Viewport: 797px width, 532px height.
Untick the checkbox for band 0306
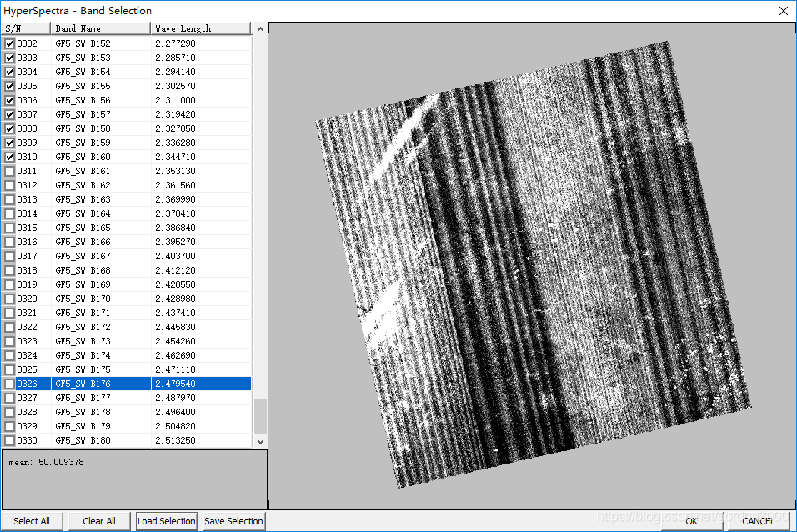coord(9,101)
